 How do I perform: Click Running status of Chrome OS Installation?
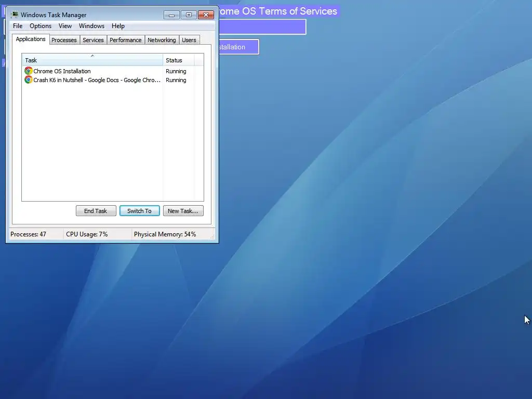tap(176, 71)
